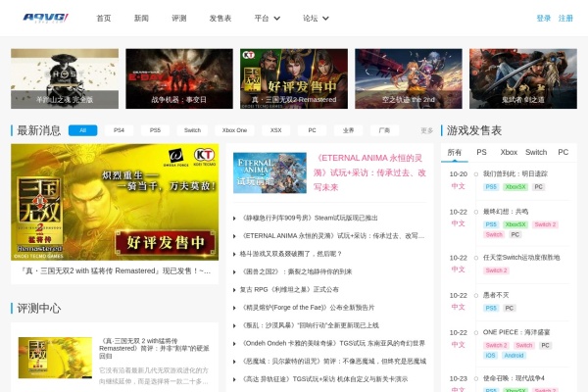Open the A9VG site logo
The height and width of the screenshot is (392, 588).
(x=45, y=18)
